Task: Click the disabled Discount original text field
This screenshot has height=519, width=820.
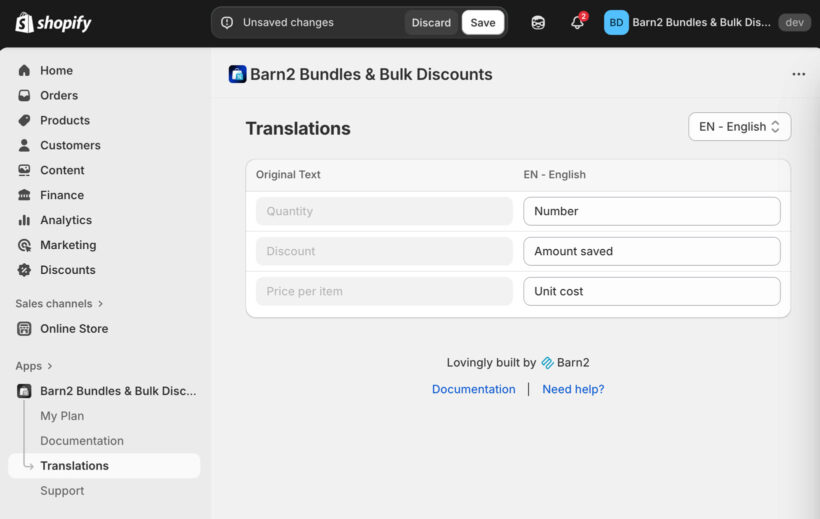Action: click(x=384, y=251)
